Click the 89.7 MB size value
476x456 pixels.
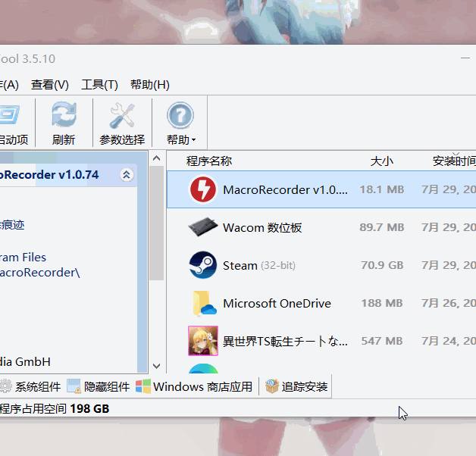point(381,227)
